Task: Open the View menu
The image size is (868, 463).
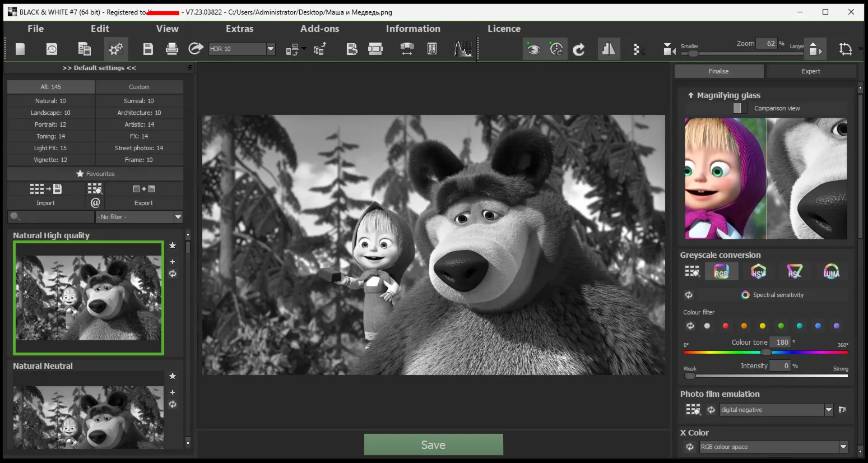Action: [x=167, y=29]
